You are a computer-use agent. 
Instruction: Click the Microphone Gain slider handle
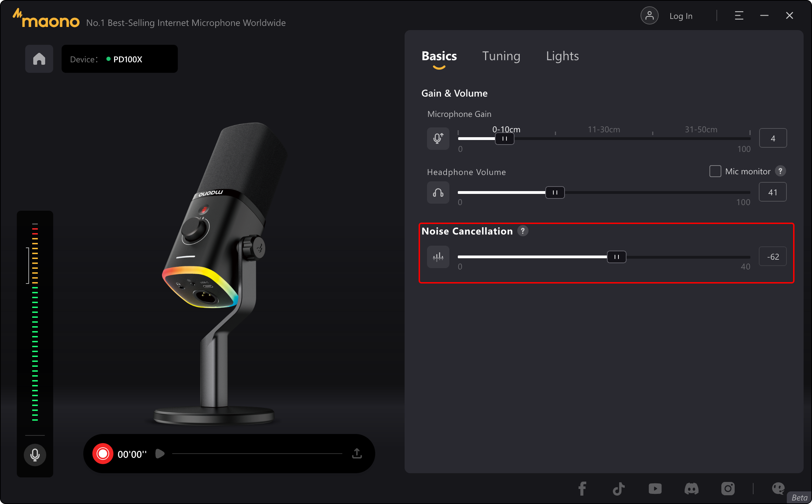click(x=505, y=139)
